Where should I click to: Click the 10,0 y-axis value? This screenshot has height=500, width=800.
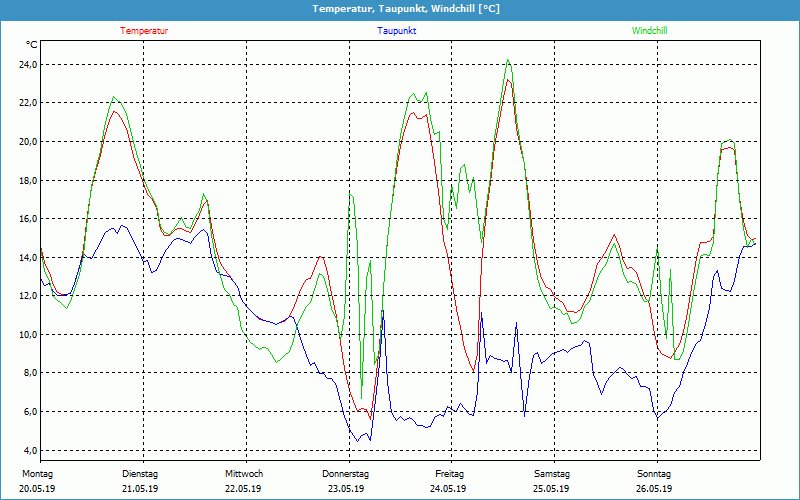(x=28, y=334)
